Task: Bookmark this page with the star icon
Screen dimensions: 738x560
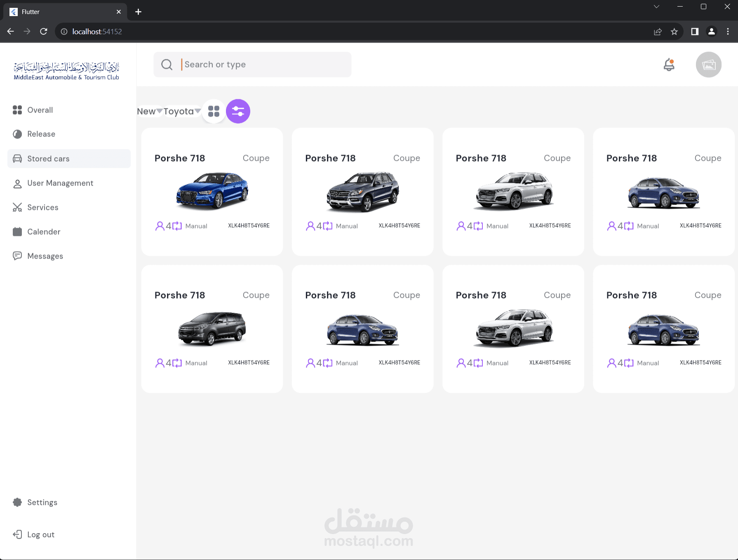Action: tap(674, 32)
